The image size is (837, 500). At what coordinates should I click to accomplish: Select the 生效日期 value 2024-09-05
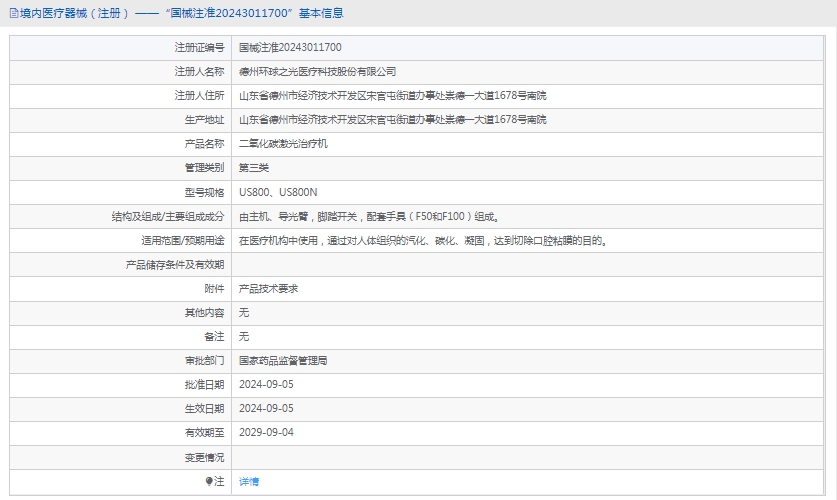click(x=266, y=408)
